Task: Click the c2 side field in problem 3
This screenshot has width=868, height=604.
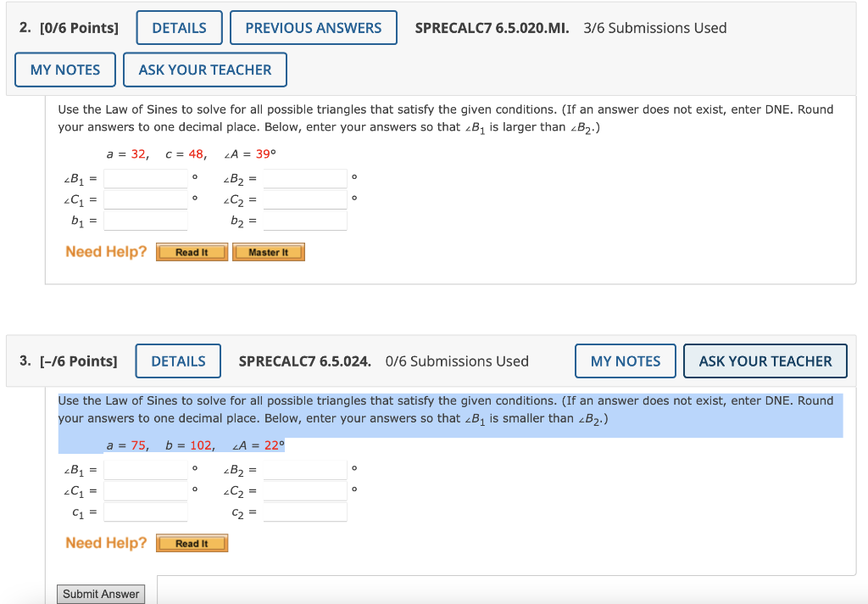Action: (304, 512)
